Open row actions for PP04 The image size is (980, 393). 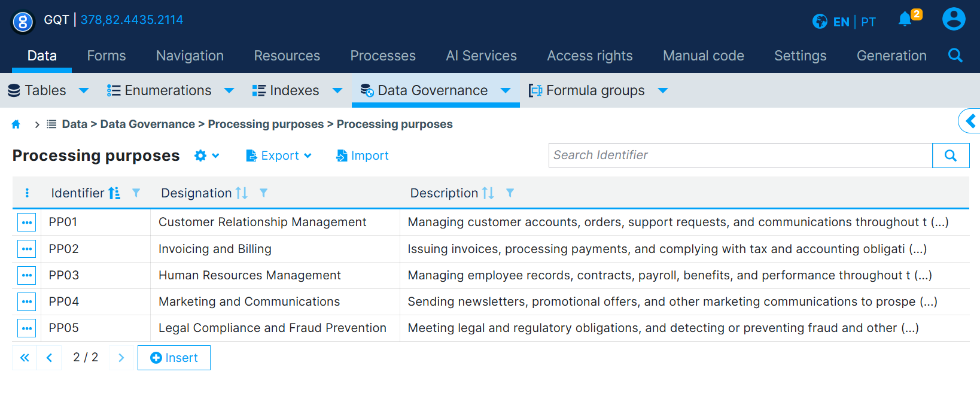coord(27,301)
